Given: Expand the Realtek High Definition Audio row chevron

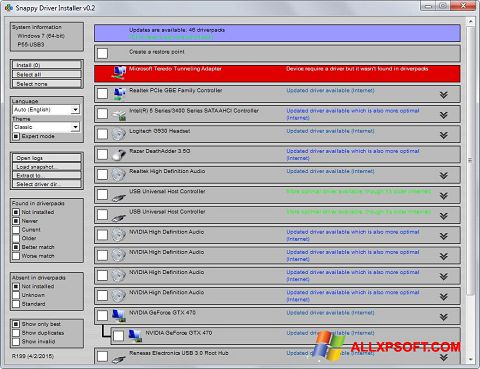Looking at the screenshot, I should [x=443, y=175].
